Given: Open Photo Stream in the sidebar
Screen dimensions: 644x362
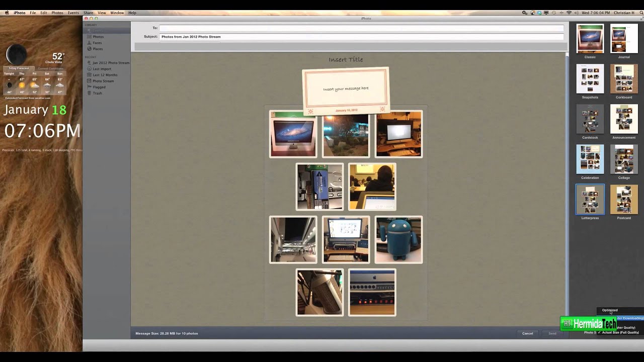Looking at the screenshot, I should (103, 81).
